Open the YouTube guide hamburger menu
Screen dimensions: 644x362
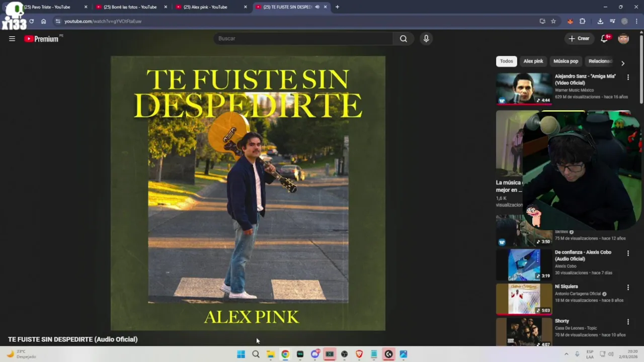click(12, 39)
